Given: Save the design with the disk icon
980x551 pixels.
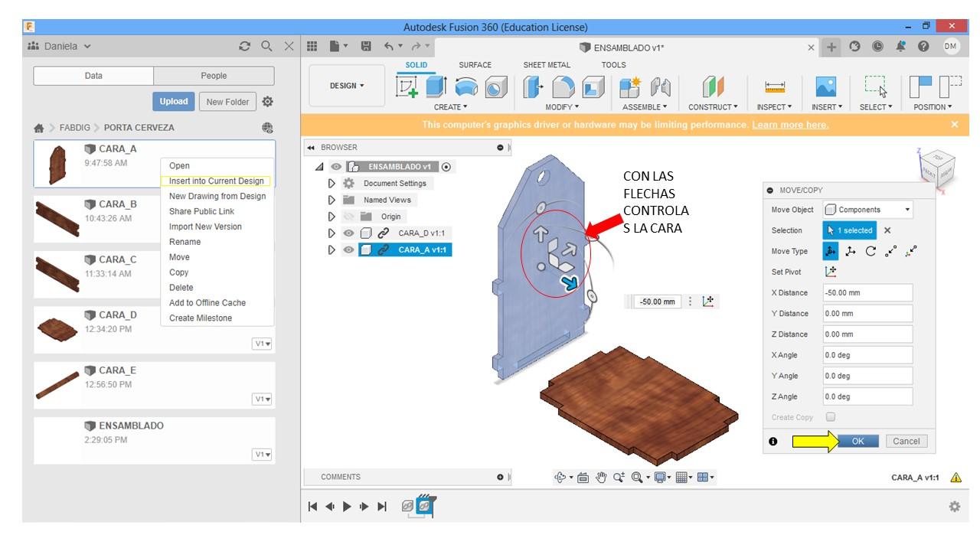Looking at the screenshot, I should point(366,47).
